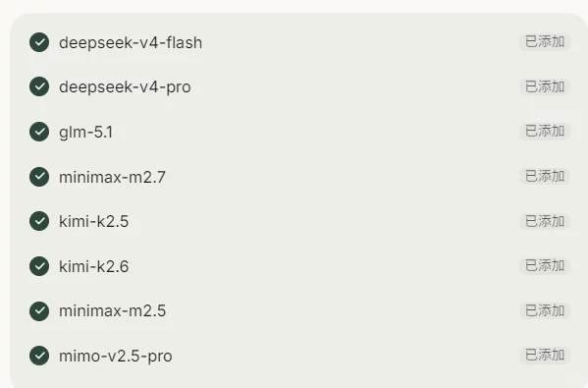Toggle the check circle for kimi-k2.5
Viewport: 588px width, 388px height.
pyautogui.click(x=39, y=221)
